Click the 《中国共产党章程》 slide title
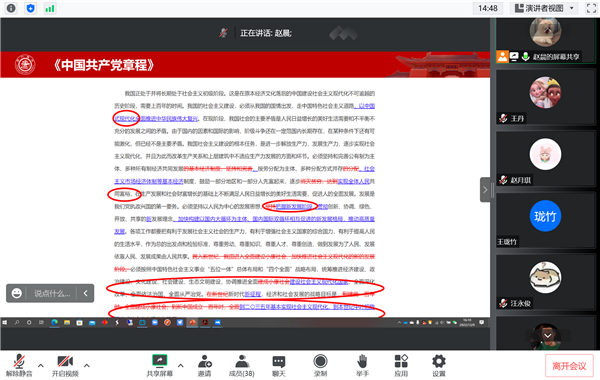This screenshot has width=600, height=380. point(103,65)
